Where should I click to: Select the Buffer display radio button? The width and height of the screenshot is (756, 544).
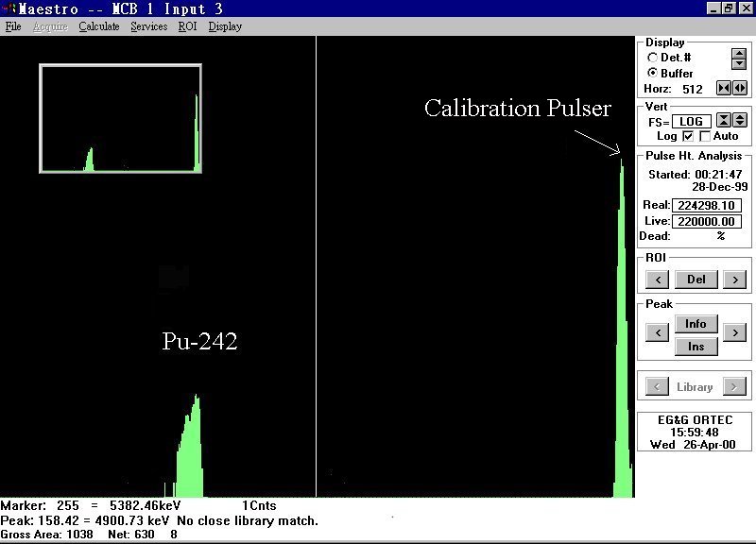(x=653, y=73)
